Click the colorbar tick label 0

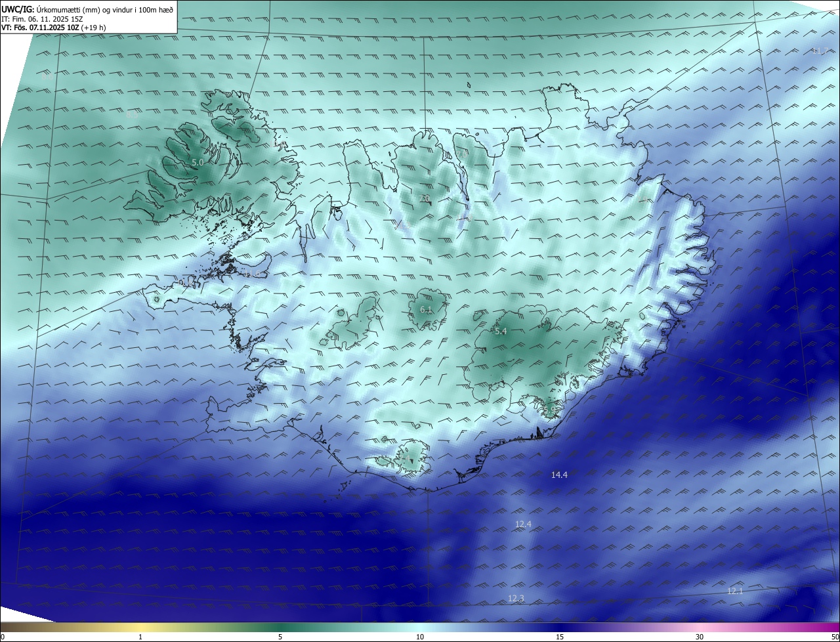click(3, 637)
